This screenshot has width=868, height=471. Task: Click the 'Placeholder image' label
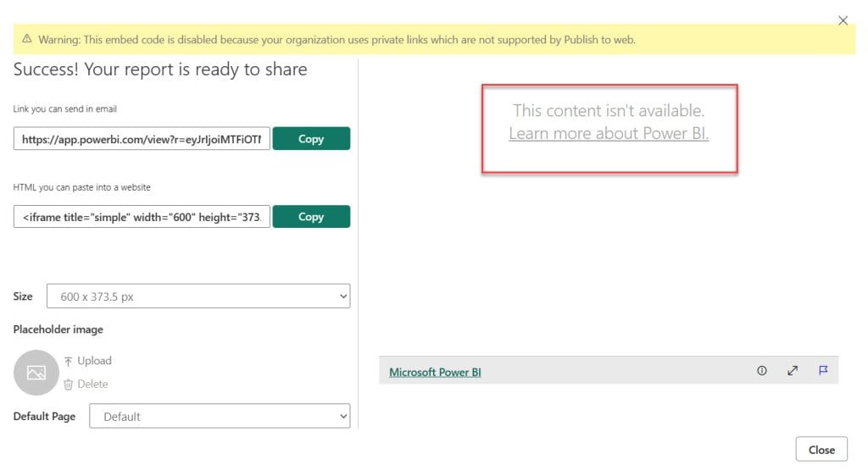click(58, 330)
